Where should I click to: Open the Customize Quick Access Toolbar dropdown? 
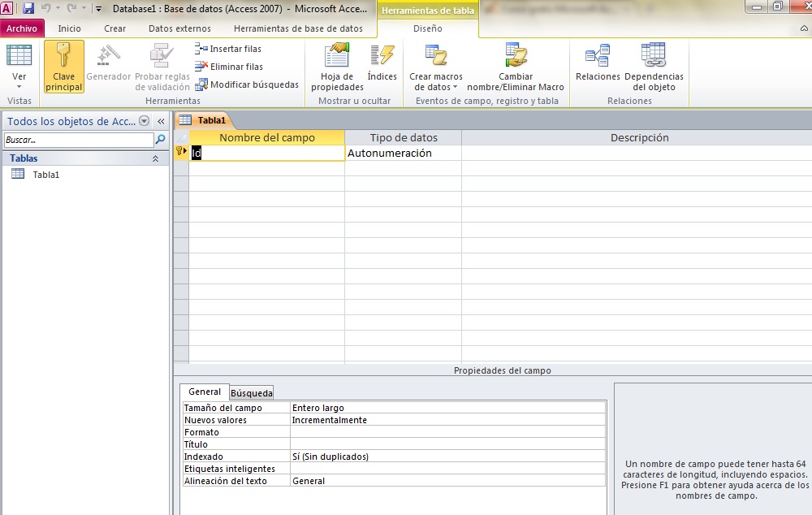pyautogui.click(x=98, y=9)
